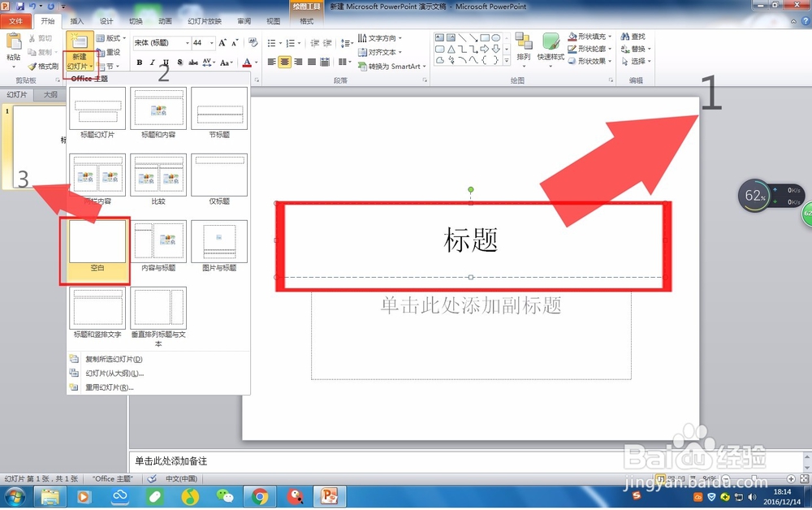Image resolution: width=812 pixels, height=510 pixels.
Task: Switch to the 插入 ribbon tab
Action: point(77,21)
